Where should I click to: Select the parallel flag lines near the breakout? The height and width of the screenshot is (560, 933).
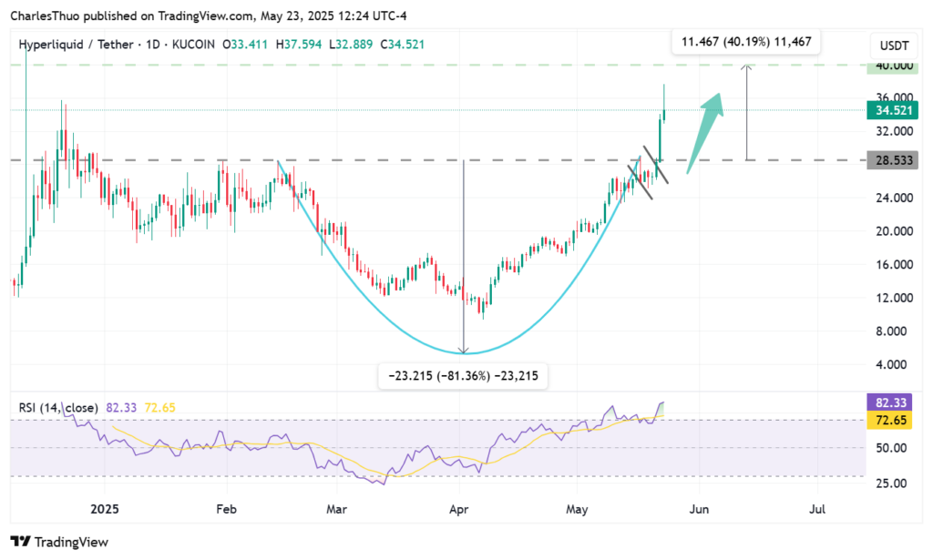pyautogui.click(x=645, y=173)
